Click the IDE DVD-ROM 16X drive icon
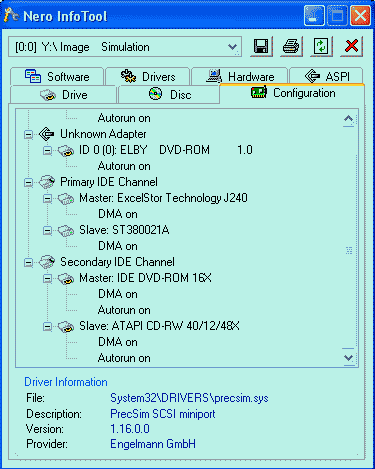The width and height of the screenshot is (375, 469). 66,278
